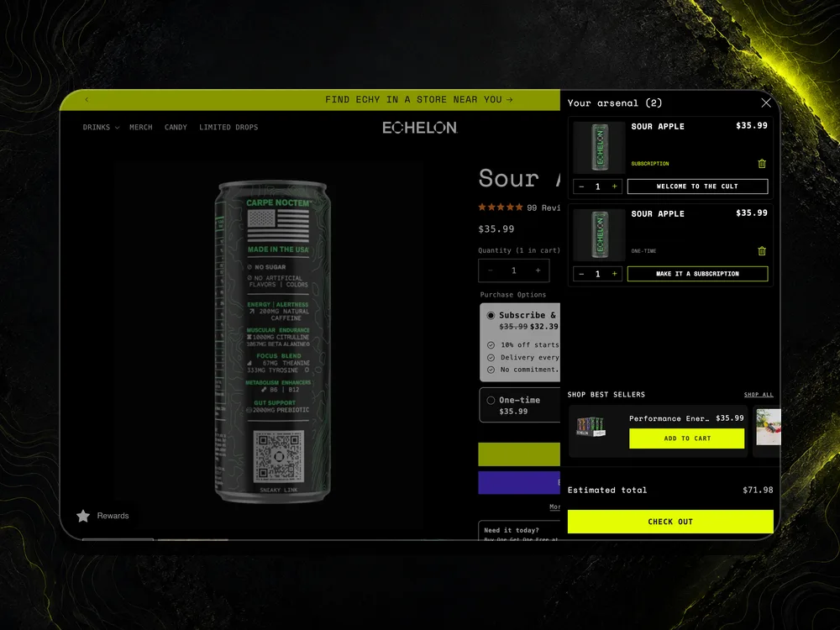
Task: Expand the Drinks menu
Action: pyautogui.click(x=101, y=128)
